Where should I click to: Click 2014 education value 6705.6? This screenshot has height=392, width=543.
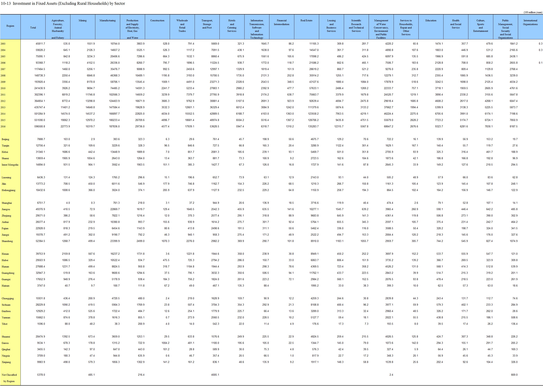coord(439,114)
